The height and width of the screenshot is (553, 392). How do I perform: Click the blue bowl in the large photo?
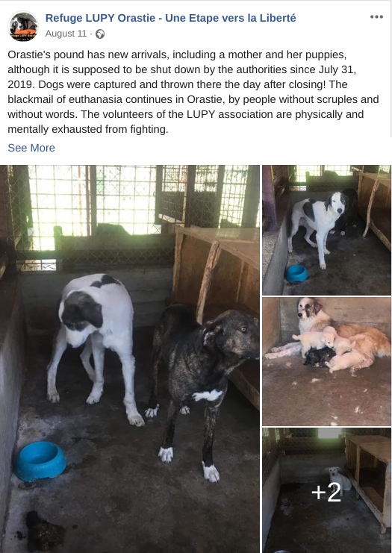(x=40, y=461)
